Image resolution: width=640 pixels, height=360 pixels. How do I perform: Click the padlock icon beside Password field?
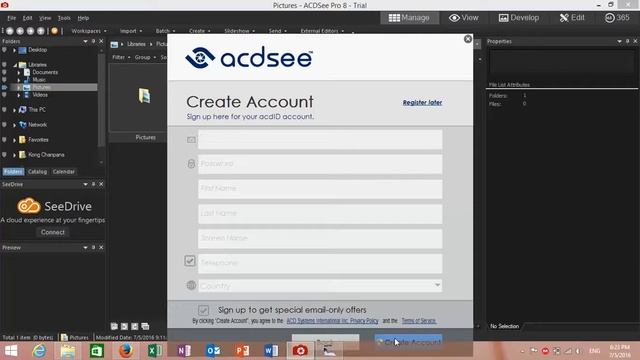coord(191,164)
